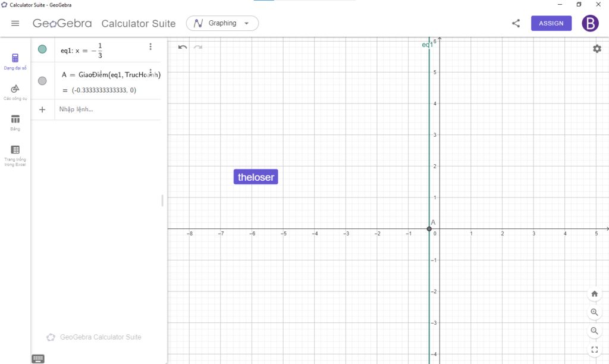The height and width of the screenshot is (364, 609).
Task: Open graphics view settings gear
Action: point(597,49)
